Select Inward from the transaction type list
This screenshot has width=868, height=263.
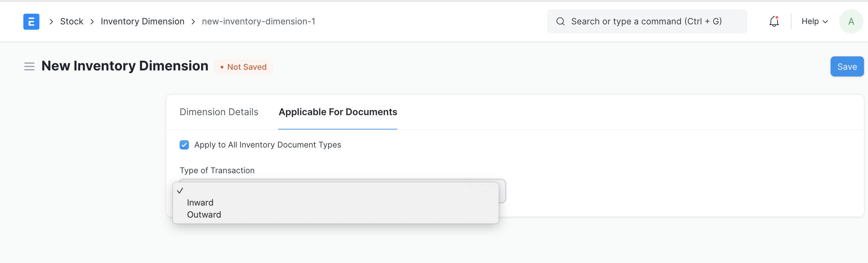tap(336, 203)
